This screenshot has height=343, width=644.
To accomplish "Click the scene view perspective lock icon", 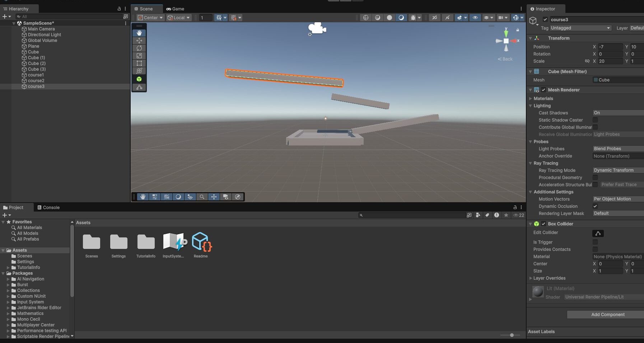I will [x=518, y=30].
